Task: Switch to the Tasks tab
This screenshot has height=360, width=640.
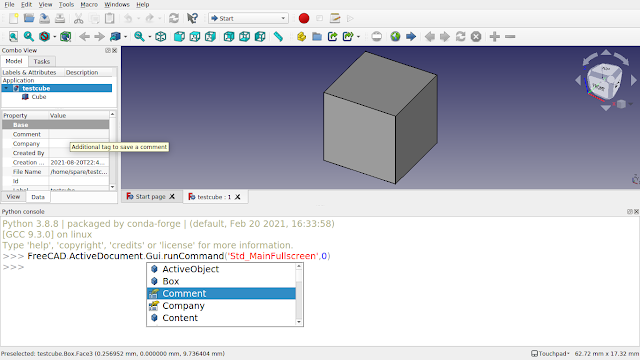Action: tap(42, 61)
